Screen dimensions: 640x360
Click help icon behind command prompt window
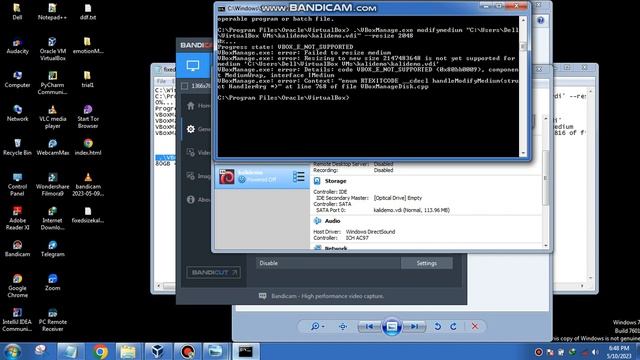(540, 20)
